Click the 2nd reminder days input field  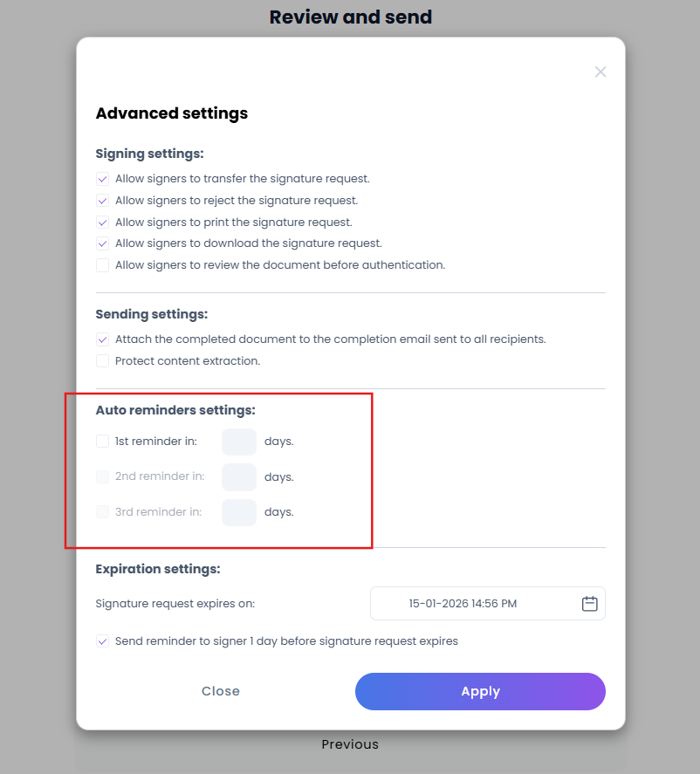(239, 476)
